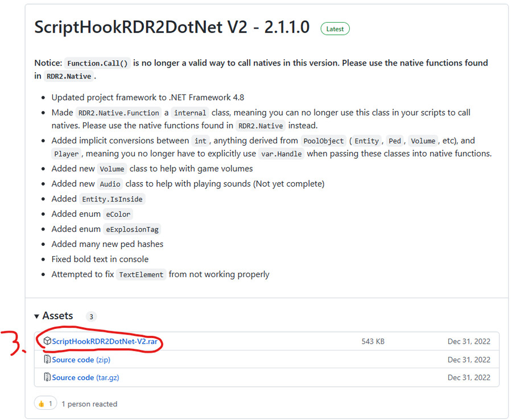Click the zip file icon beside Source code (zip)
The image size is (512, 420).
(47, 360)
